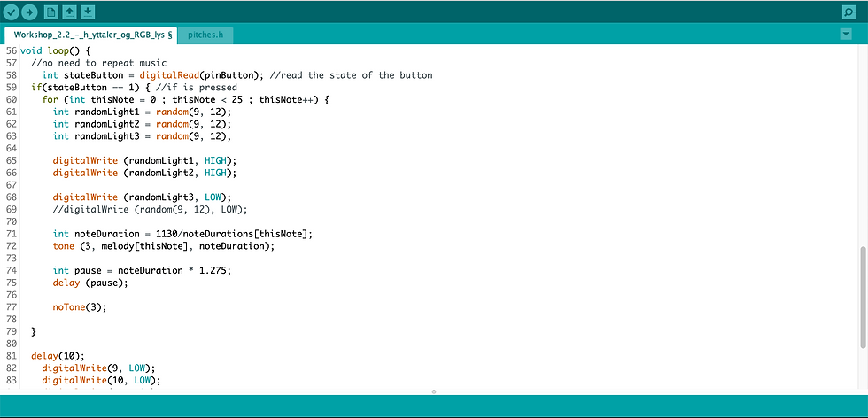This screenshot has width=868, height=418.
Task: Click the closing brace on line 79
Action: [34, 331]
